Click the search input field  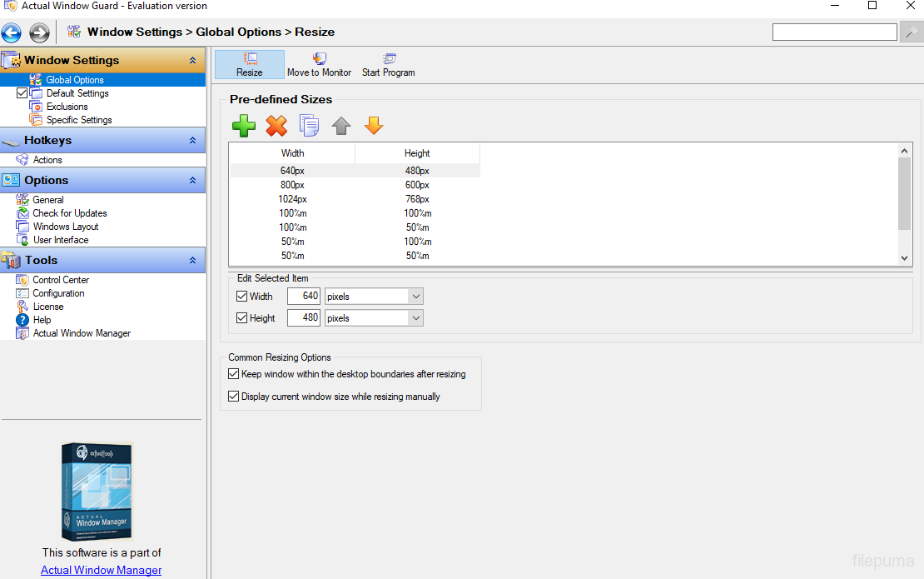tap(834, 32)
